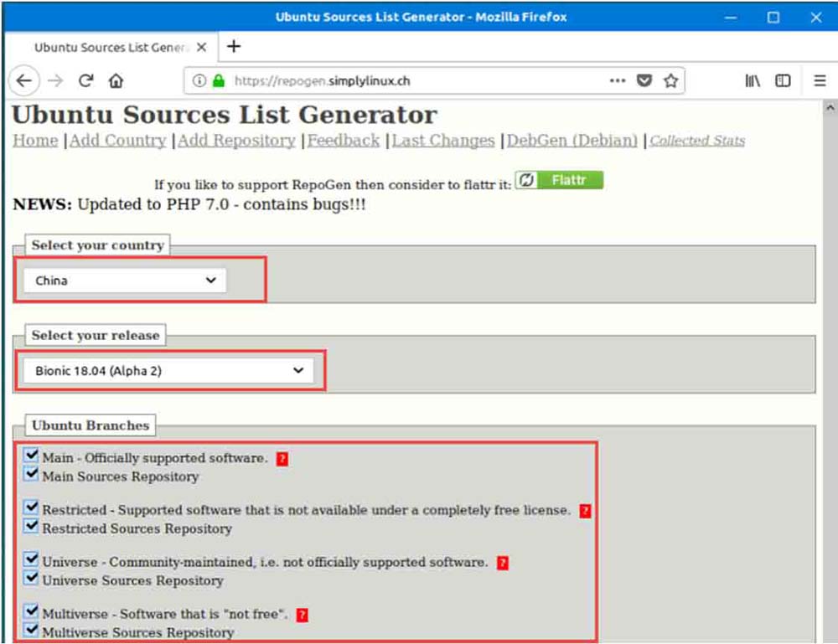
Task: Switch to the Ubuntu Sources List Generator tab
Action: (x=111, y=47)
